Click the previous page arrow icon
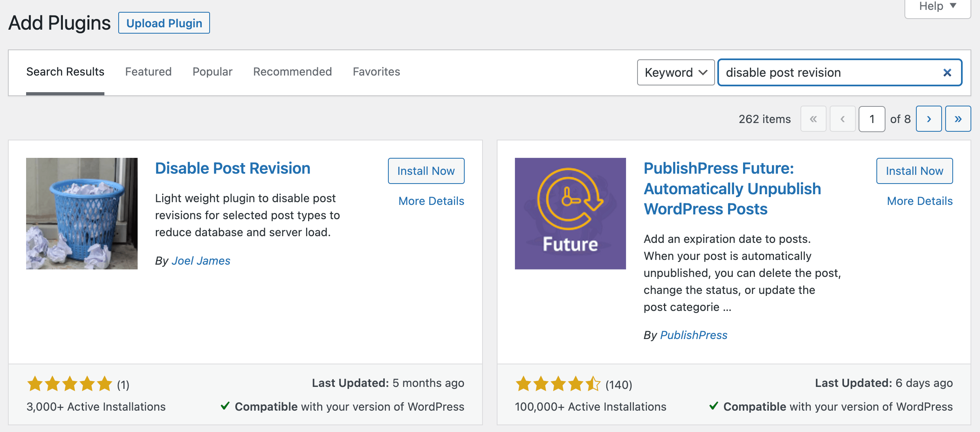This screenshot has width=980, height=432. tap(842, 119)
